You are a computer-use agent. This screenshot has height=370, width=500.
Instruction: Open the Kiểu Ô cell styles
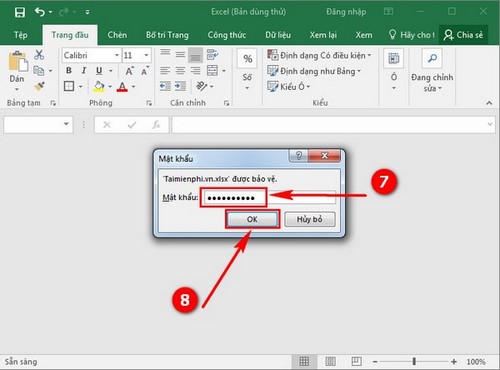click(289, 86)
